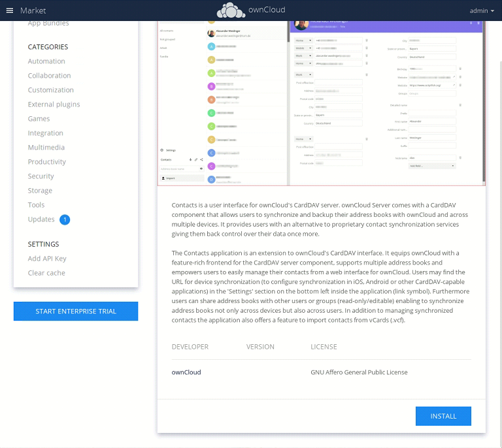Screen dimensions: 502x448
Task: Click the Market app title
Action: point(33,10)
